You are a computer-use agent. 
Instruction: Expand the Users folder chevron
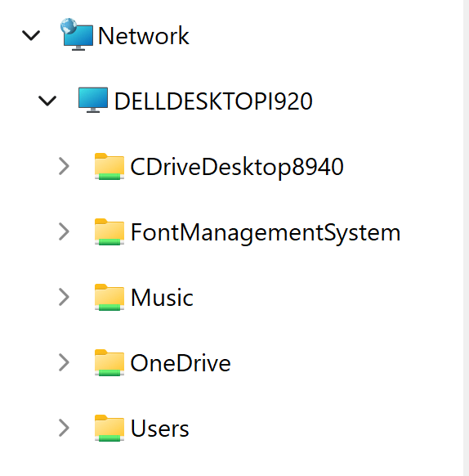pos(64,428)
